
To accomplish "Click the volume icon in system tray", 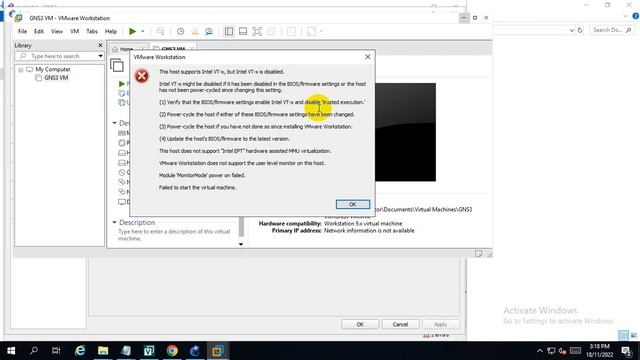I will 562,351.
